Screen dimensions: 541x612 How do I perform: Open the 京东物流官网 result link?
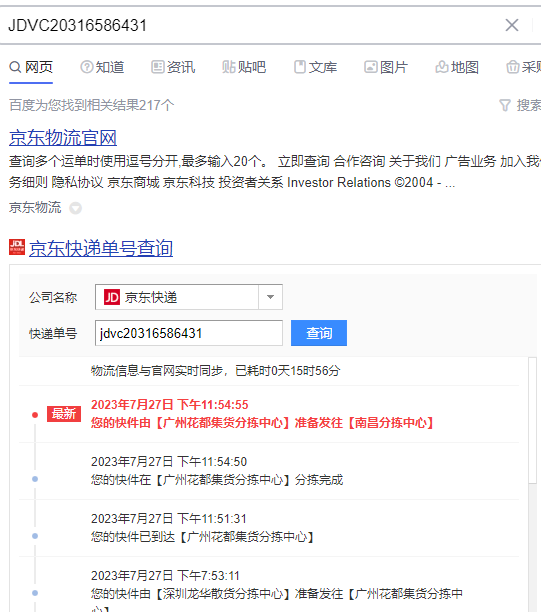(x=63, y=138)
